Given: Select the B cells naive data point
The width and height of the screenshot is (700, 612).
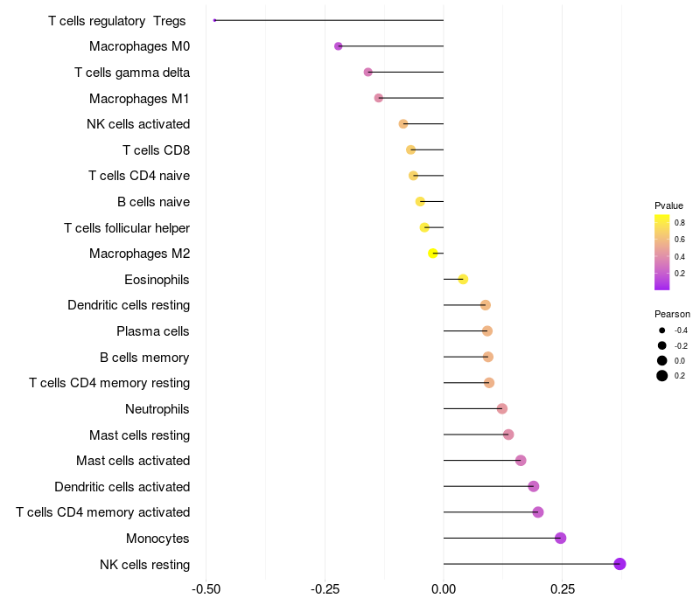Looking at the screenshot, I should [420, 202].
